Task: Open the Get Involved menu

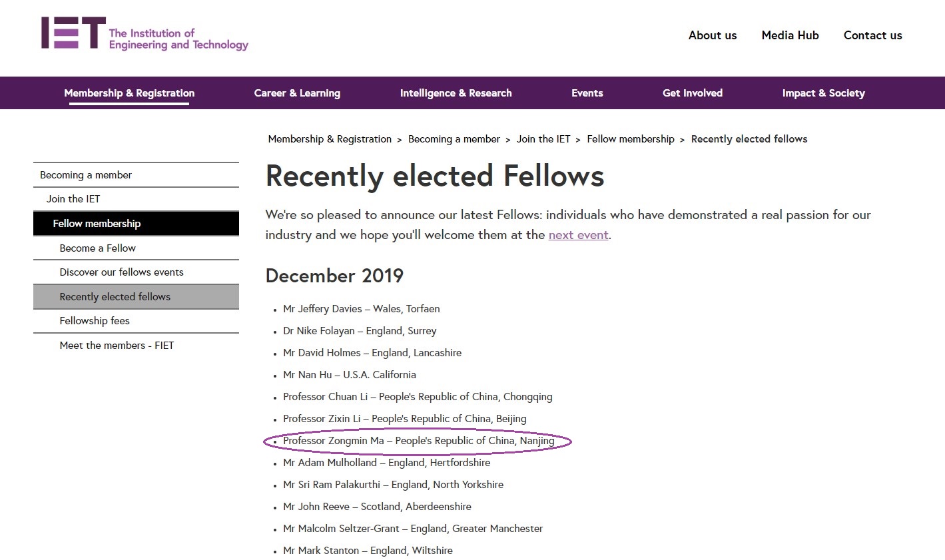Action: [x=692, y=93]
